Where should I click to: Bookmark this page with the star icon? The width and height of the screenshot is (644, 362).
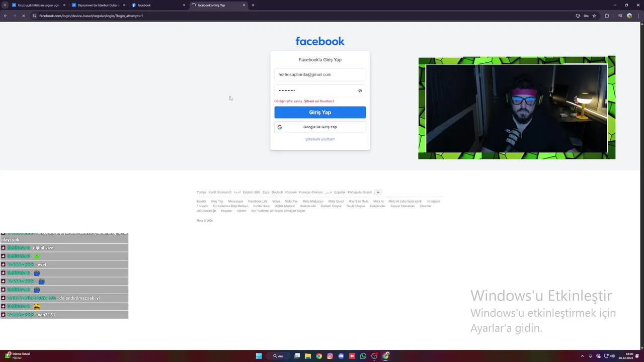pos(594,16)
